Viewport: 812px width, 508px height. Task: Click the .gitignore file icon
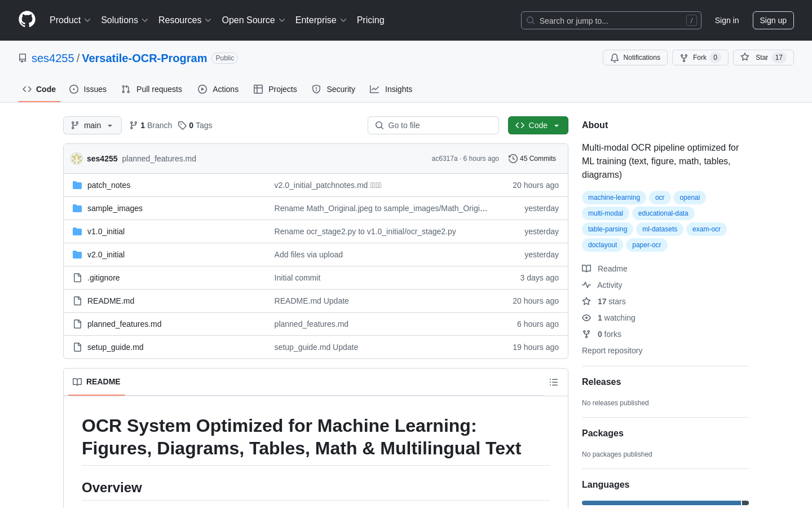click(x=77, y=278)
